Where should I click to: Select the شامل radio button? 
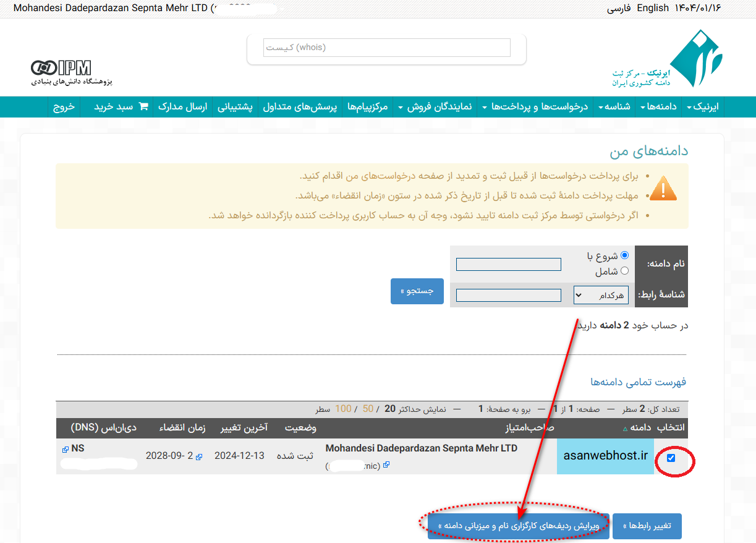(x=624, y=271)
